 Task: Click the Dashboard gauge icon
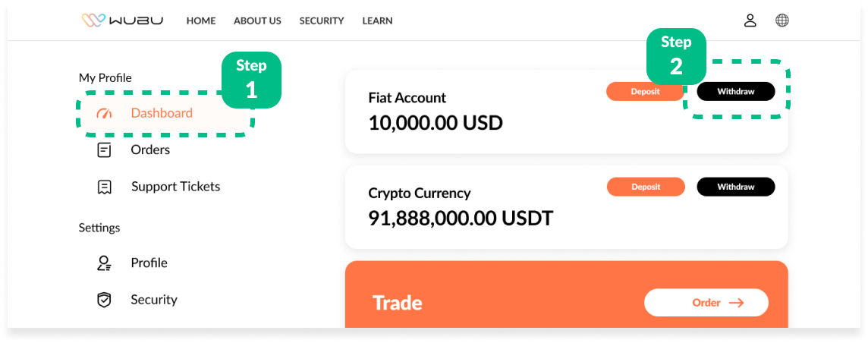pyautogui.click(x=105, y=114)
